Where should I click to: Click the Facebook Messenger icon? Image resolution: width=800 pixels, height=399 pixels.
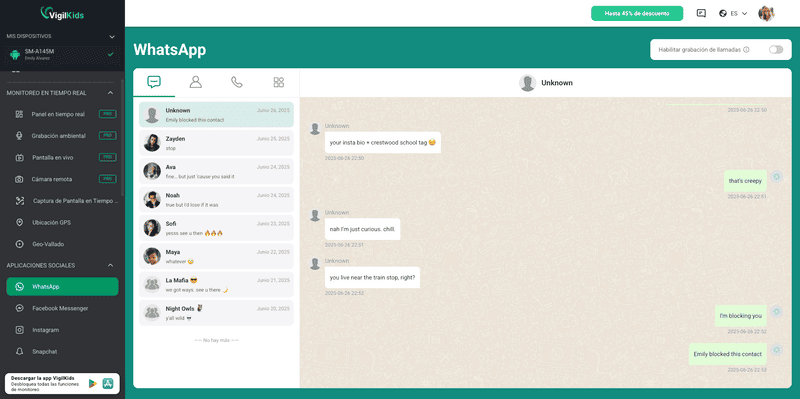point(19,308)
